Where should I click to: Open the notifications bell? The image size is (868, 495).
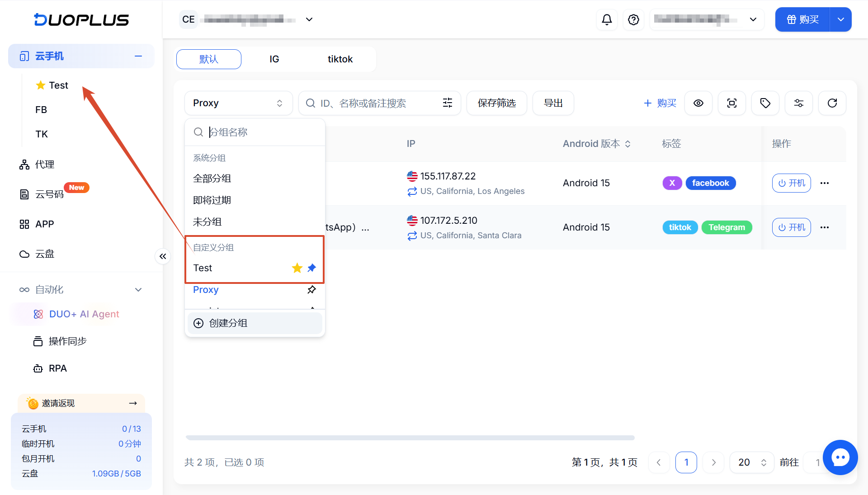(x=607, y=19)
